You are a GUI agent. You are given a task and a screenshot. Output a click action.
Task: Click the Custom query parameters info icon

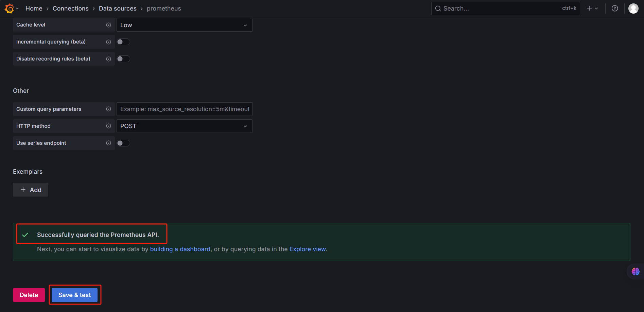[108, 109]
